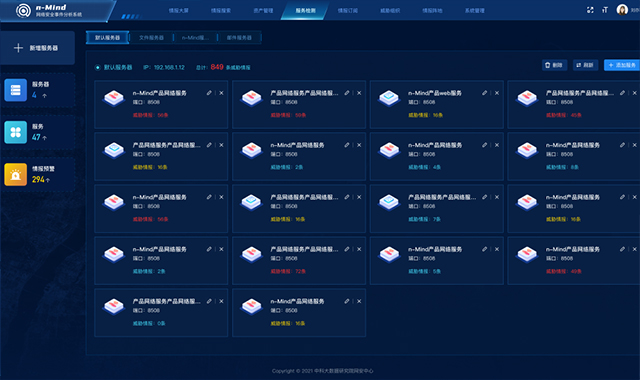640x380 pixels.
Task: Switch to the 邮件服务器 tab
Action: 239,38
